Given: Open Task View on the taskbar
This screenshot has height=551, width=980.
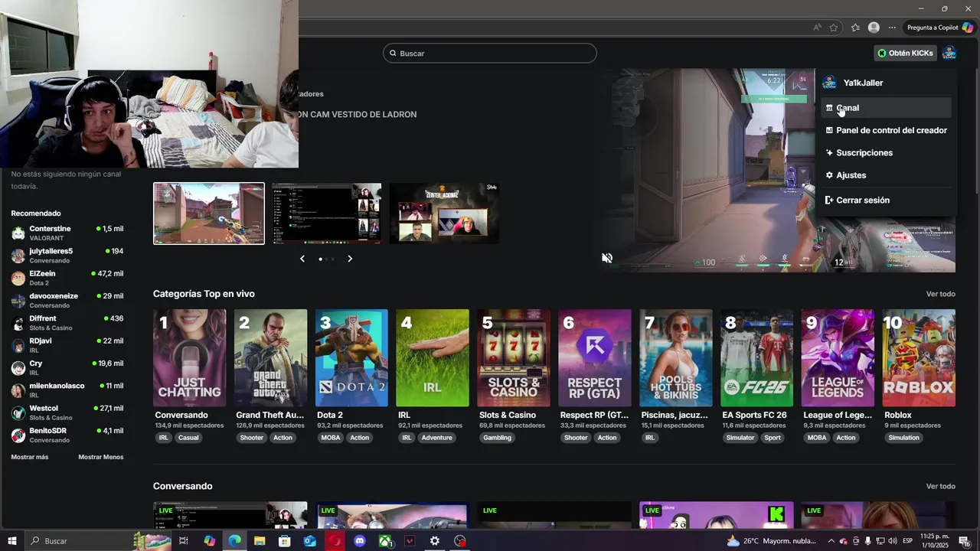Looking at the screenshot, I should tap(184, 541).
